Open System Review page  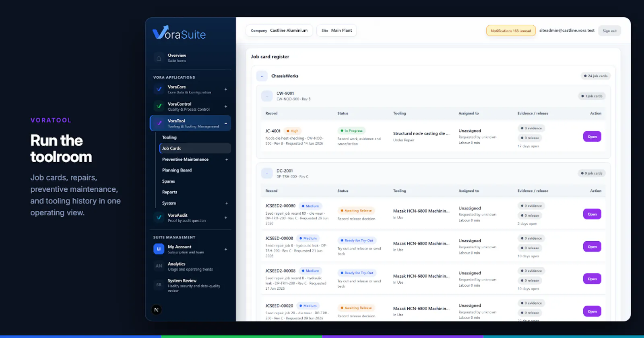191,285
